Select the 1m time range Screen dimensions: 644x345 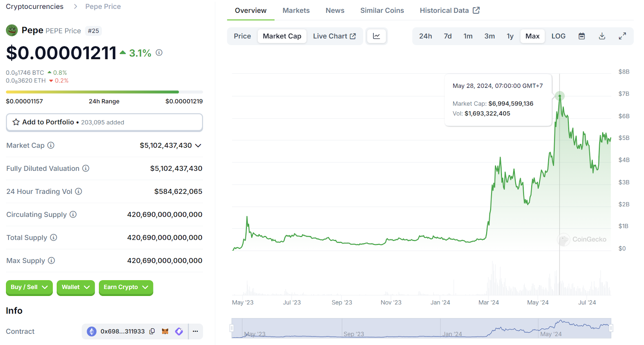[x=468, y=36]
